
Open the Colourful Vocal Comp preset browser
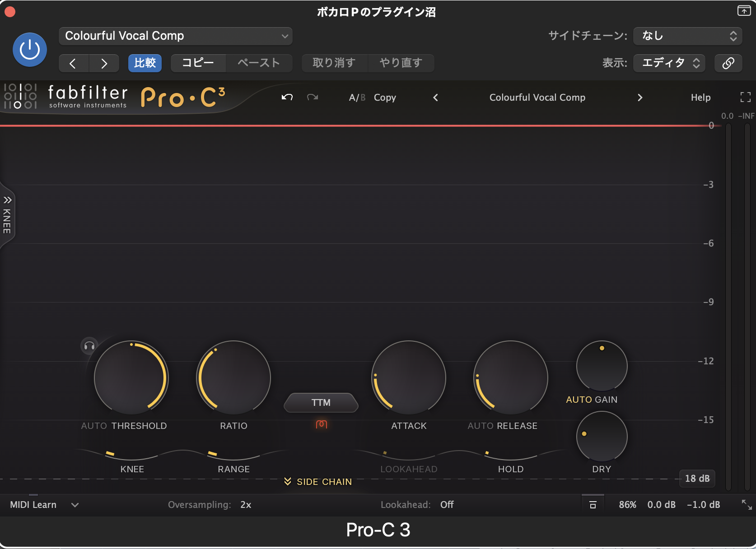pyautogui.click(x=537, y=98)
